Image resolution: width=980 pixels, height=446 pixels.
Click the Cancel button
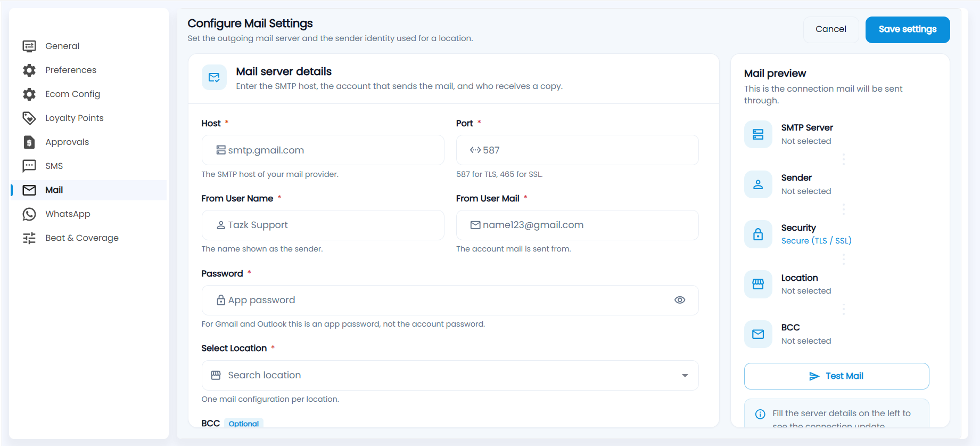point(831,29)
